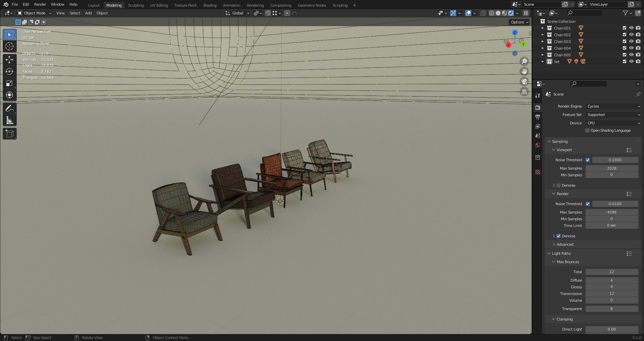Select the Measure tool
The width and height of the screenshot is (644, 341).
coord(9,120)
